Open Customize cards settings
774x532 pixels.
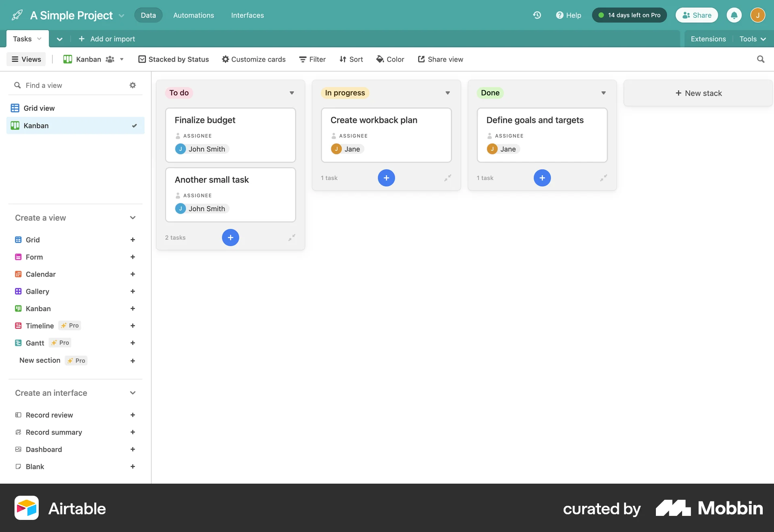(254, 59)
